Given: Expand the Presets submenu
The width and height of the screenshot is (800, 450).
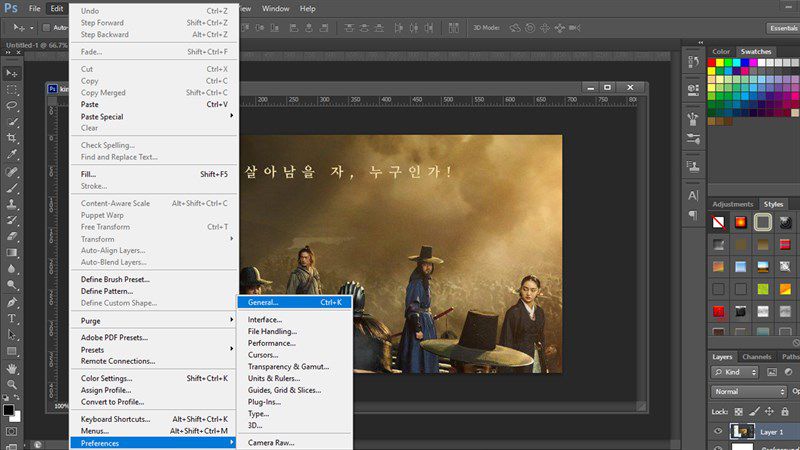Looking at the screenshot, I should (x=154, y=349).
